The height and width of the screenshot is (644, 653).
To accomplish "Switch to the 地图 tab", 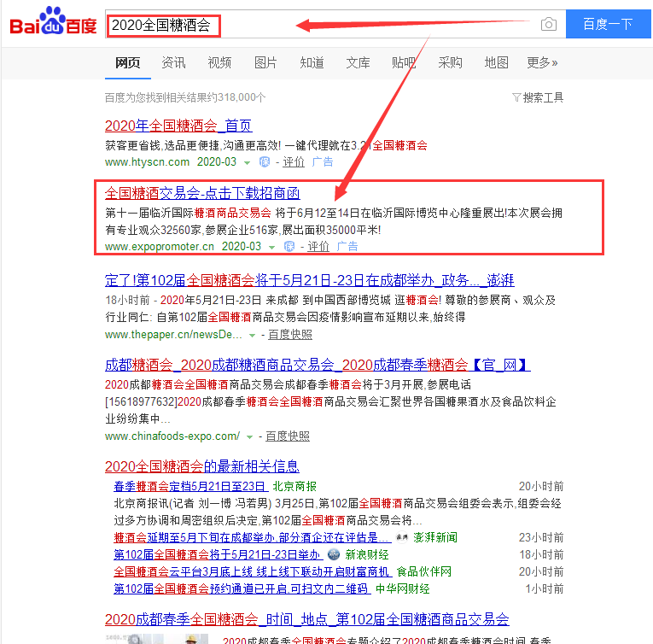I will (496, 62).
